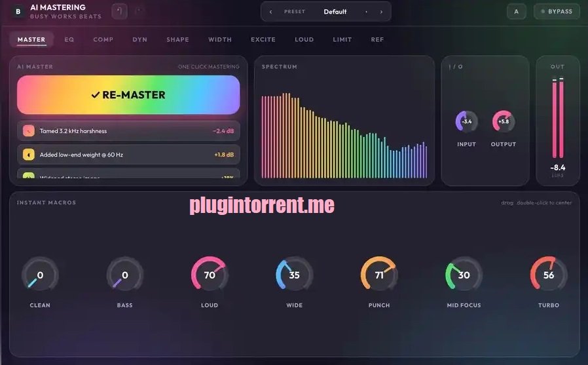Click the rainbow RE-MASTER button
The height and width of the screenshot is (365, 588).
click(128, 95)
